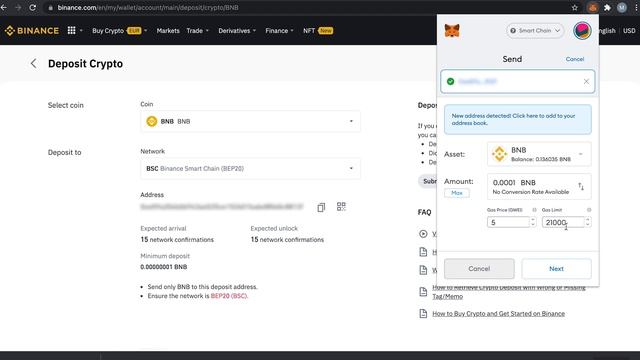Click the Gas Price info icon
The height and width of the screenshot is (360, 640).
pos(534,210)
